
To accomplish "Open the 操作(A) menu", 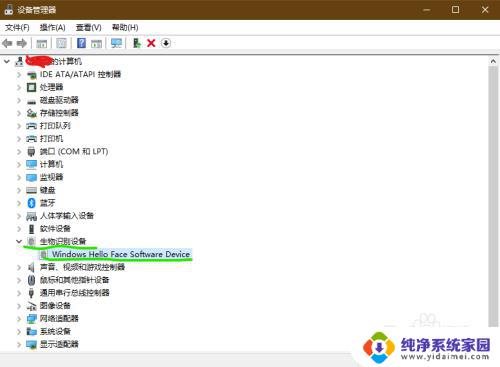I will (52, 27).
